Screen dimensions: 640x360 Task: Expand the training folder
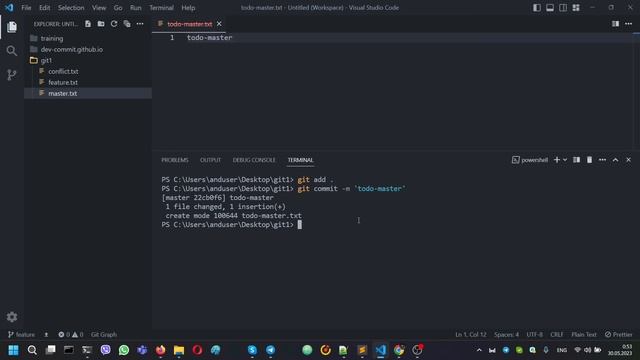tap(88, 38)
